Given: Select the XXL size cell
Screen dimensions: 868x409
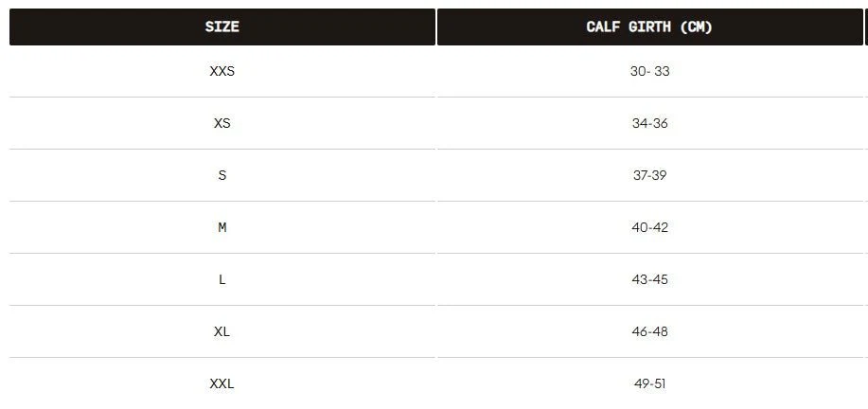Looking at the screenshot, I should [222, 383].
